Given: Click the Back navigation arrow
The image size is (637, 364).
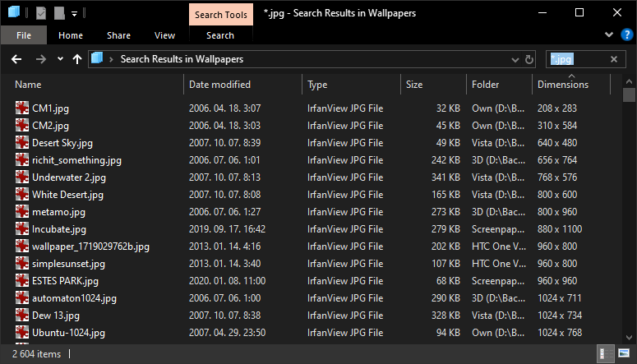Looking at the screenshot, I should pyautogui.click(x=16, y=59).
